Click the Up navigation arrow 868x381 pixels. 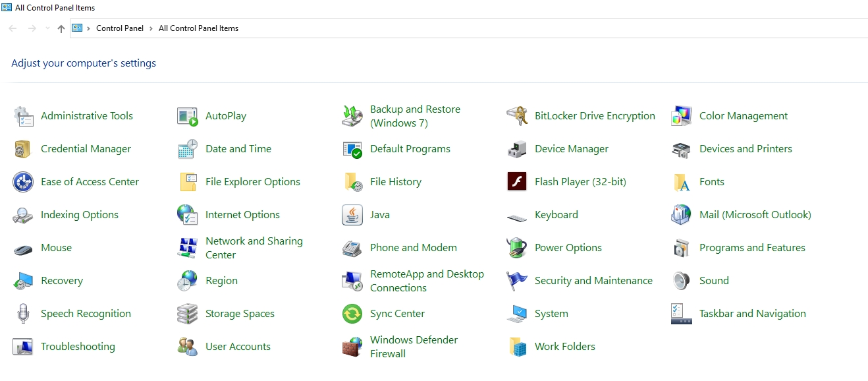[61, 28]
